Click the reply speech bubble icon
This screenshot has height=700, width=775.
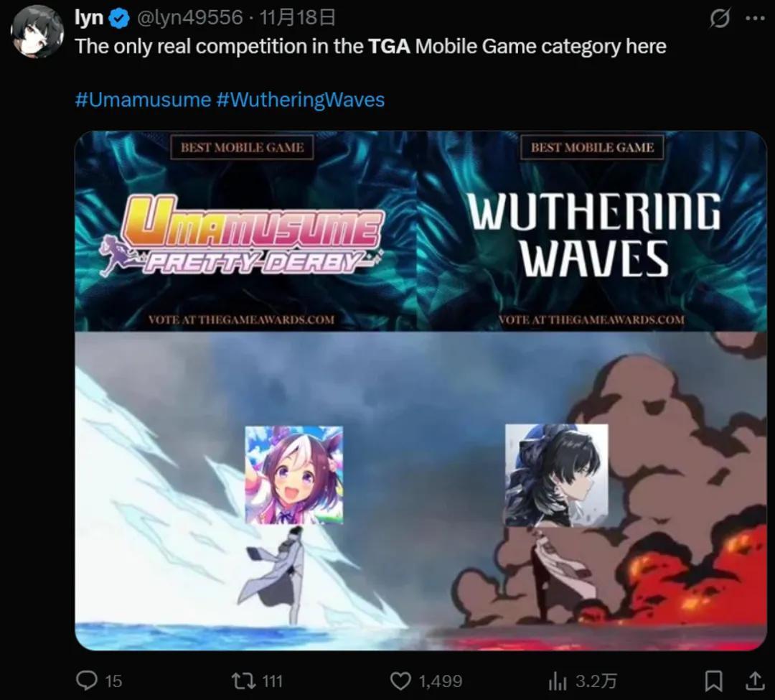click(87, 680)
